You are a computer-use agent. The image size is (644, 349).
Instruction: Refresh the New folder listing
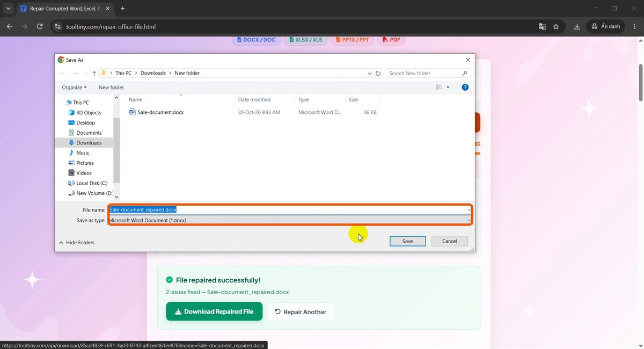pyautogui.click(x=378, y=73)
